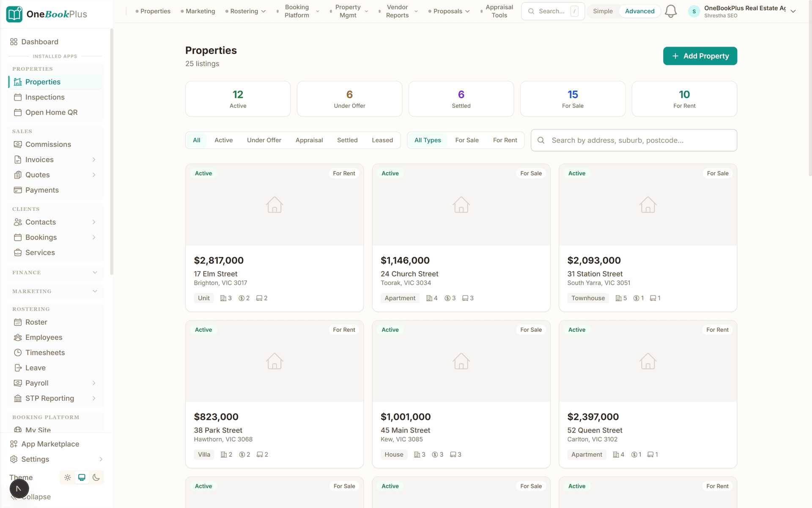Show For Sale listing types only

[x=467, y=140]
